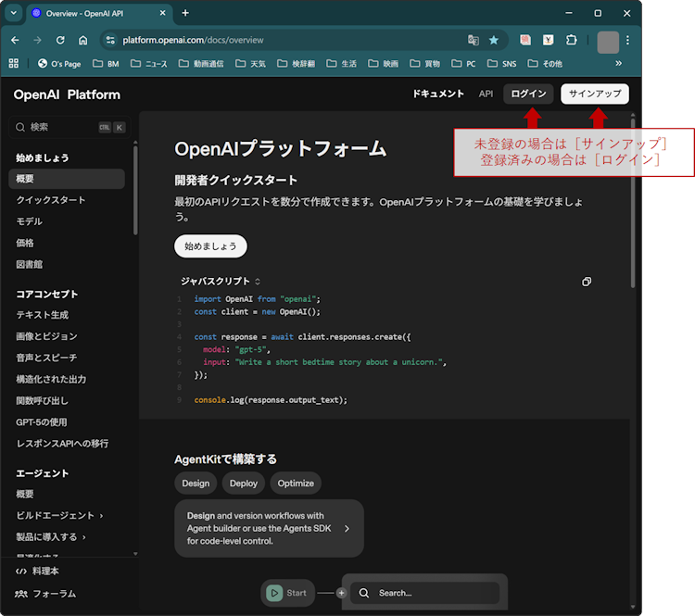
Task: Open a new browser tab
Action: (x=185, y=13)
